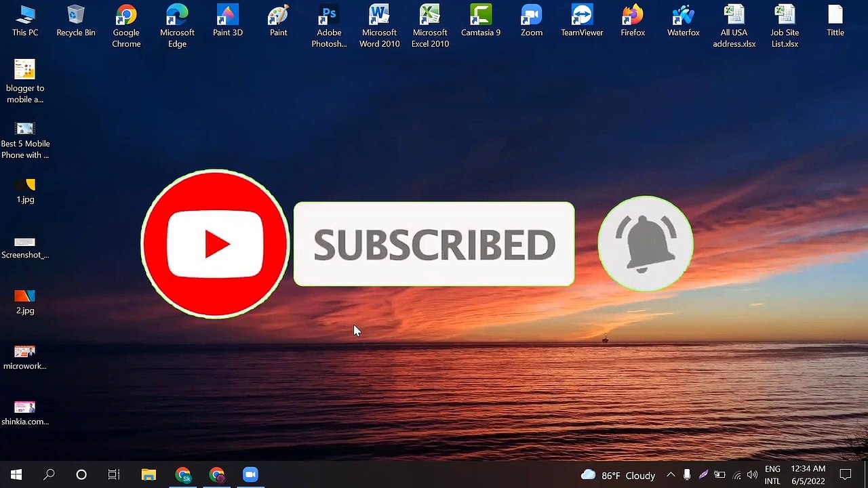Select the Job Site List.xlsx file
Viewport: 868px width, 488px height.
pyautogui.click(x=785, y=26)
